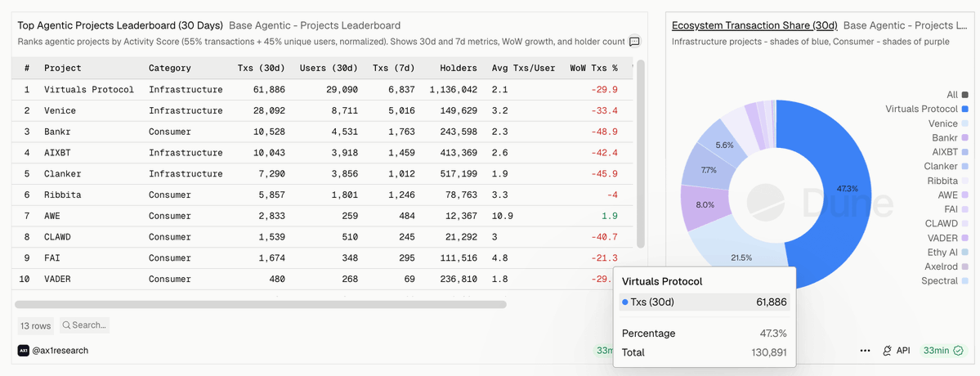Click the table's horizontal scrollbar
Image resolution: width=980 pixels, height=376 pixels.
tap(260, 305)
